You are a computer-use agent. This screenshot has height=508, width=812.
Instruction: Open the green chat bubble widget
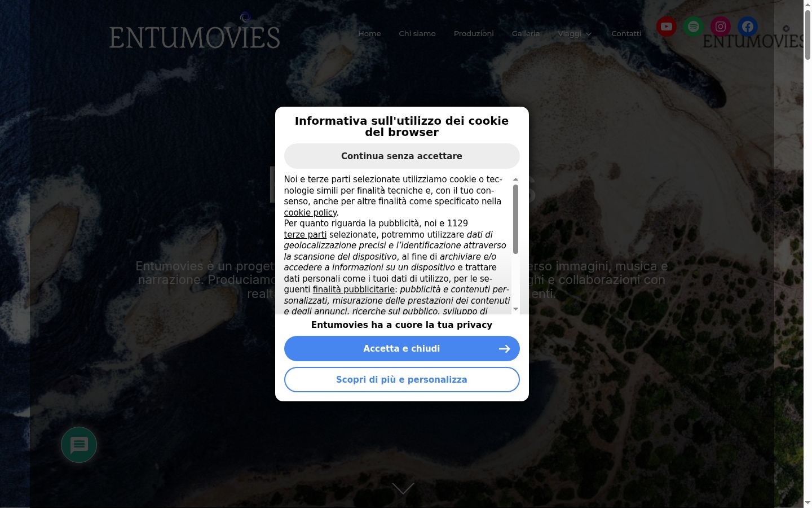[79, 445]
